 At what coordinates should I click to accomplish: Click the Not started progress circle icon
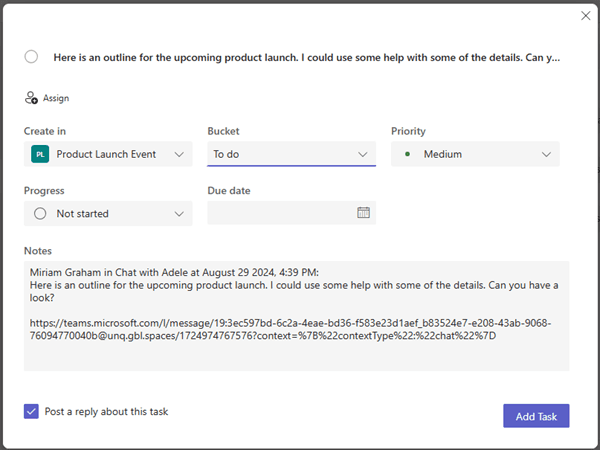(40, 214)
